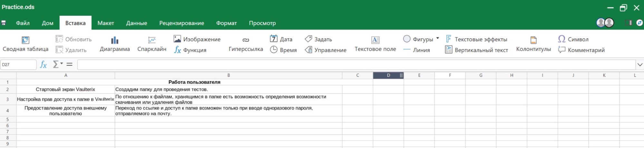
Task: Click the fx function wizard icon by formula bar
Action: pyautogui.click(x=43, y=64)
